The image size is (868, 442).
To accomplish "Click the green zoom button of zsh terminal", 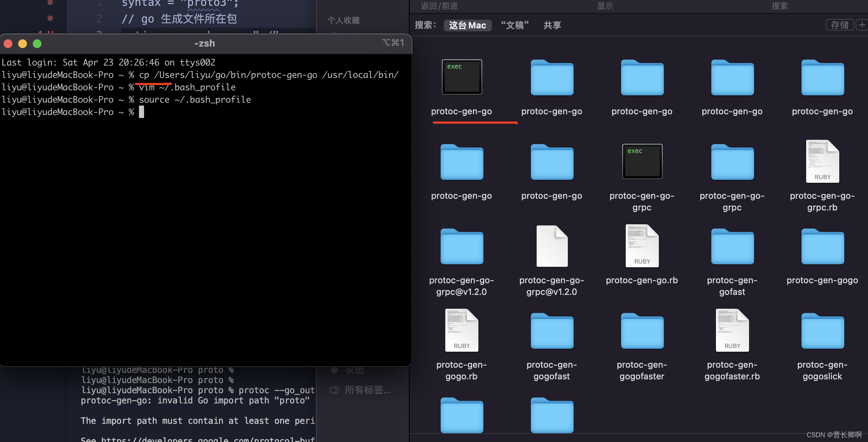I will click(37, 44).
